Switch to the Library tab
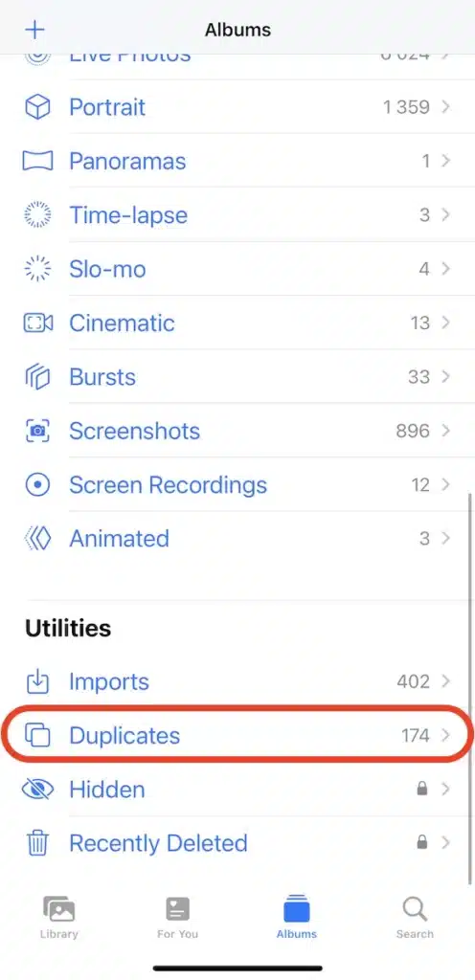 pyautogui.click(x=58, y=918)
